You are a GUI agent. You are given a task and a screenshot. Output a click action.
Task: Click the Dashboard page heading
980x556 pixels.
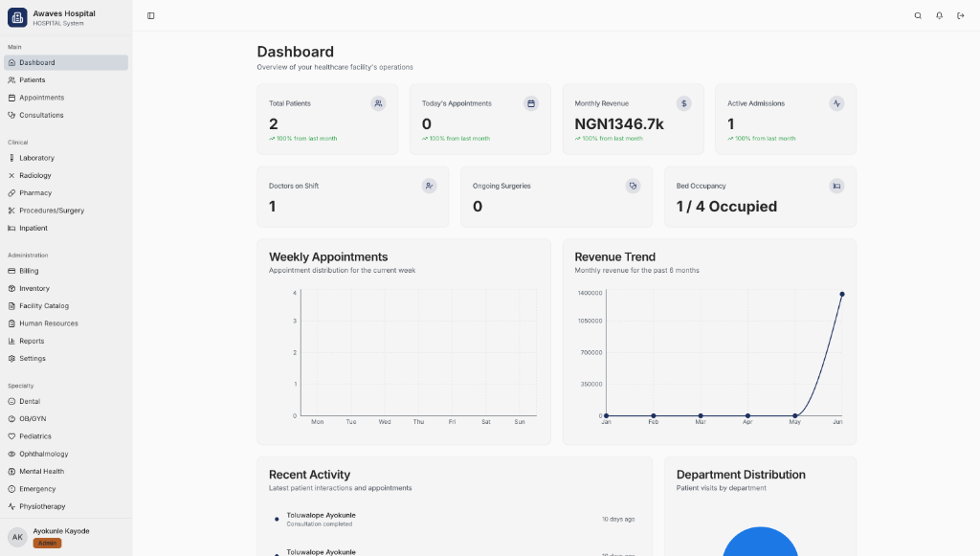tap(295, 52)
